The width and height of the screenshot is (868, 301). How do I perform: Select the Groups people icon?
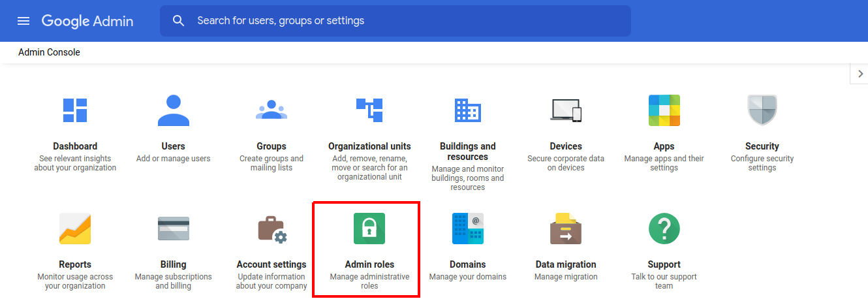coord(271,110)
